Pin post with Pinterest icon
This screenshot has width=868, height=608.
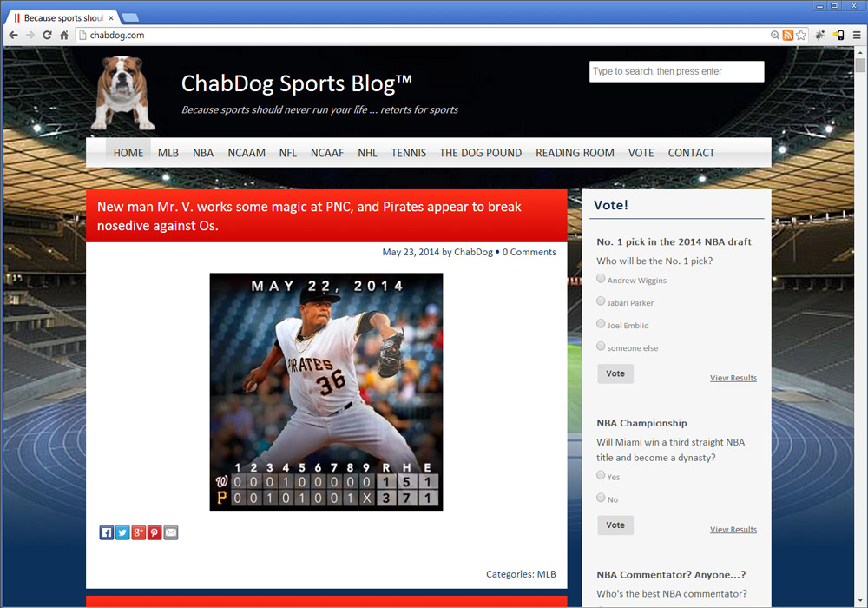point(155,532)
